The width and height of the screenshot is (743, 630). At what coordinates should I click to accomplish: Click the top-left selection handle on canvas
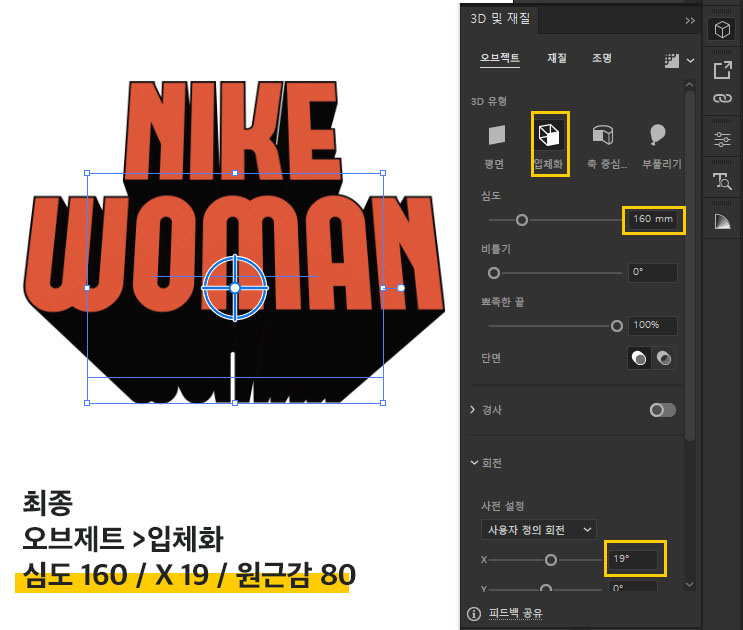tap(87, 173)
